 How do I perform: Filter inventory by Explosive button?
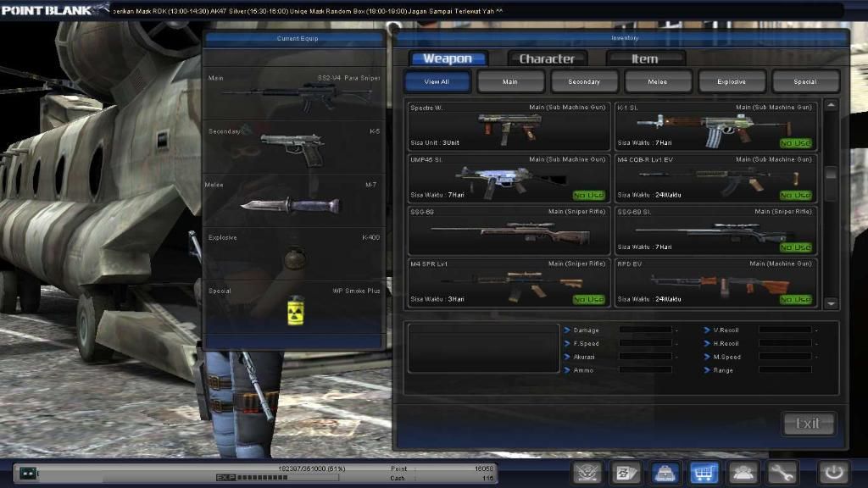coord(732,81)
